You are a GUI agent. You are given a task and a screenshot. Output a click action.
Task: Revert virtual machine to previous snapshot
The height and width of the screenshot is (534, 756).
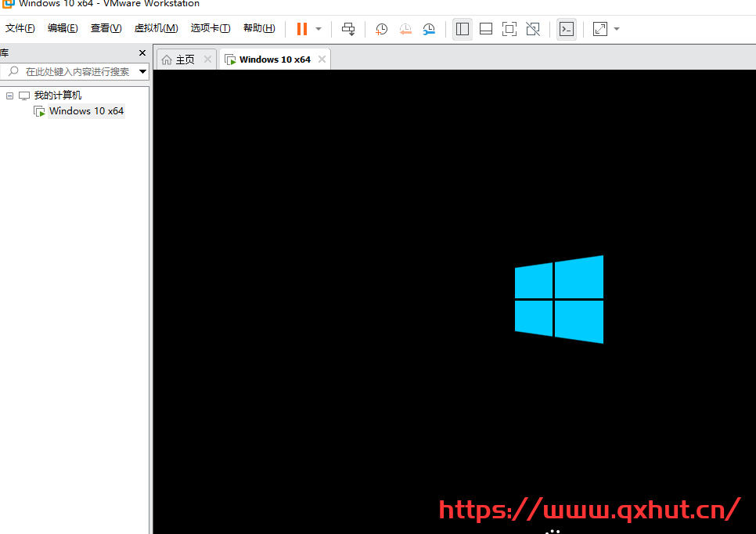(405, 29)
